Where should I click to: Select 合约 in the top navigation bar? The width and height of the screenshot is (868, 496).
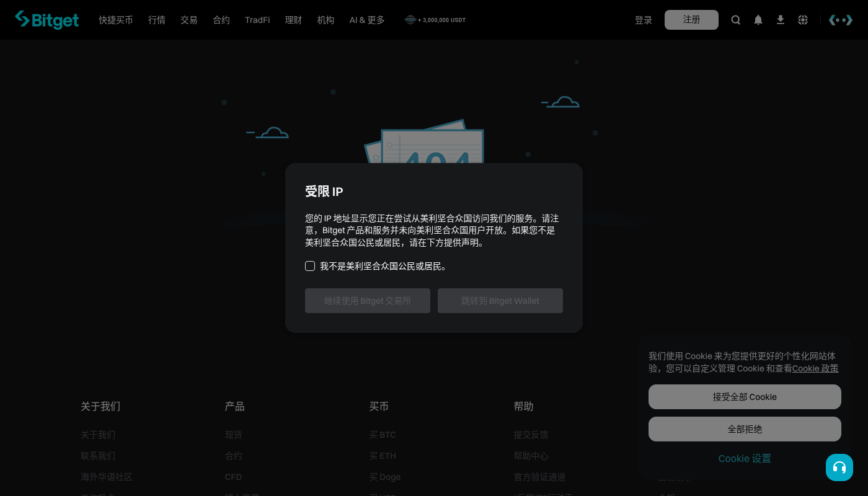pyautogui.click(x=221, y=20)
